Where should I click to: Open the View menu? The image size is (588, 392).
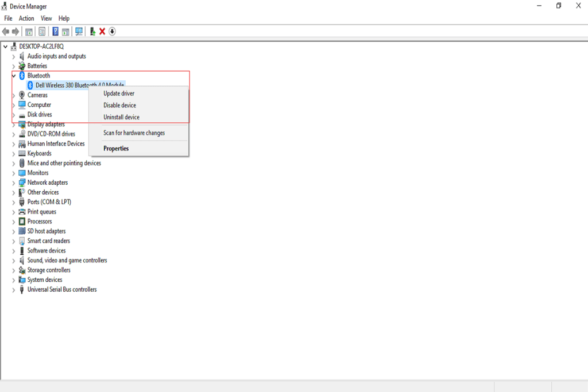pyautogui.click(x=46, y=18)
